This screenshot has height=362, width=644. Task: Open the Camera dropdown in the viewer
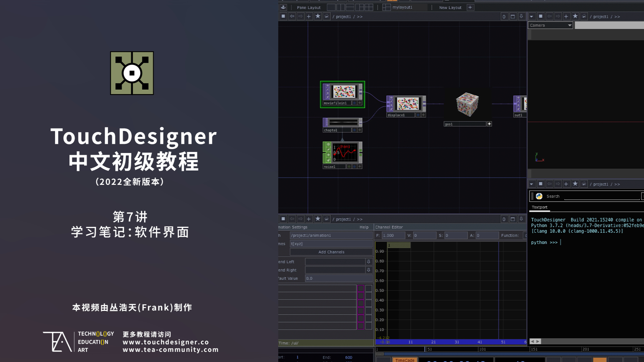click(x=550, y=25)
